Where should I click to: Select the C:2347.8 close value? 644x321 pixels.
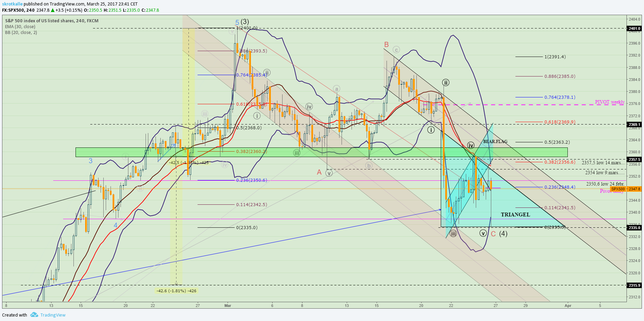[x=150, y=10]
